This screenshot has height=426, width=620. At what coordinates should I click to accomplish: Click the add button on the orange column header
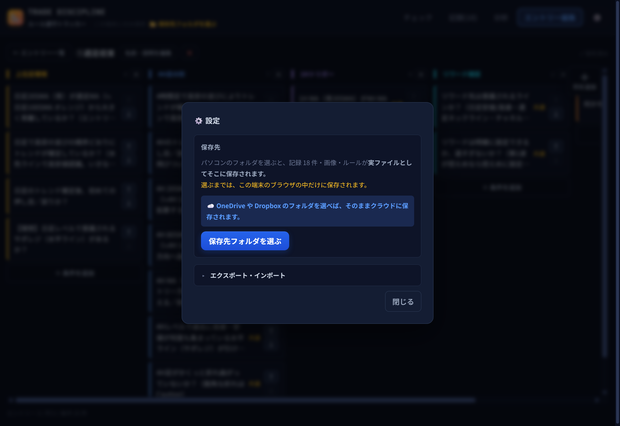[x=136, y=74]
